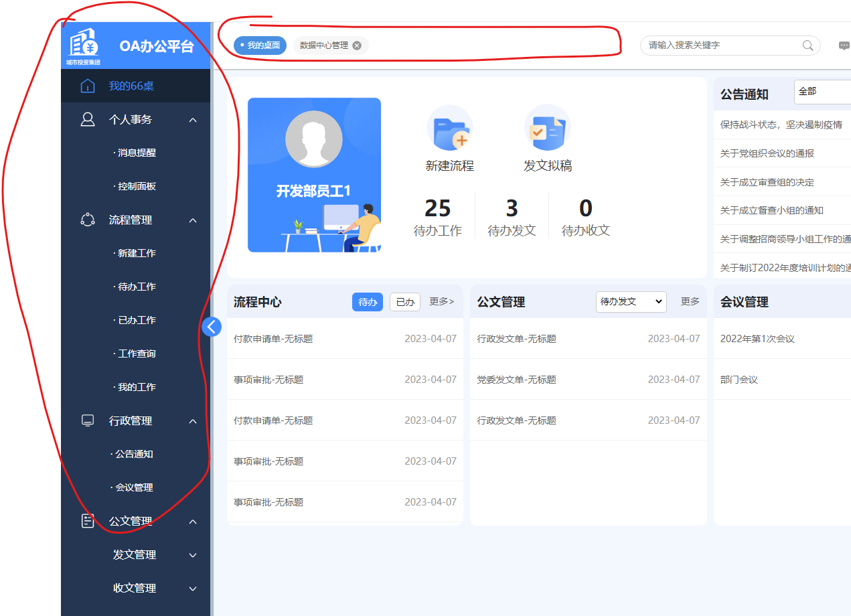Click the 新建流程 folder icon
The width and height of the screenshot is (851, 616).
pyautogui.click(x=450, y=129)
